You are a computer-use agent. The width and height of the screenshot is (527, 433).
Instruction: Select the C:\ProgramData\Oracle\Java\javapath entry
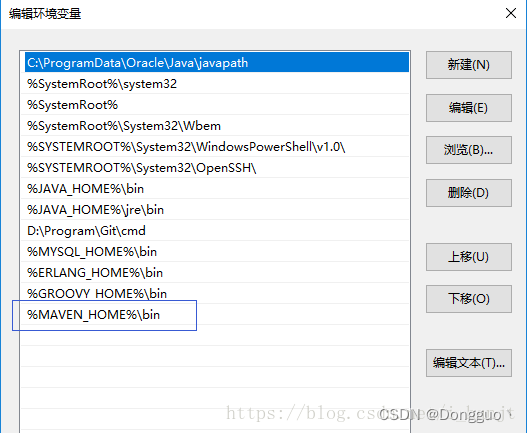[x=217, y=63]
